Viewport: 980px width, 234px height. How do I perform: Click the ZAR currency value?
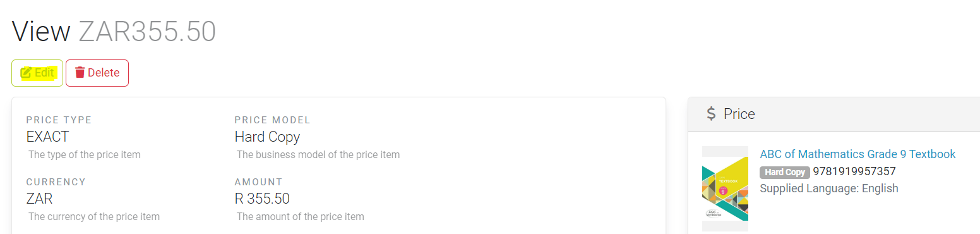click(39, 199)
